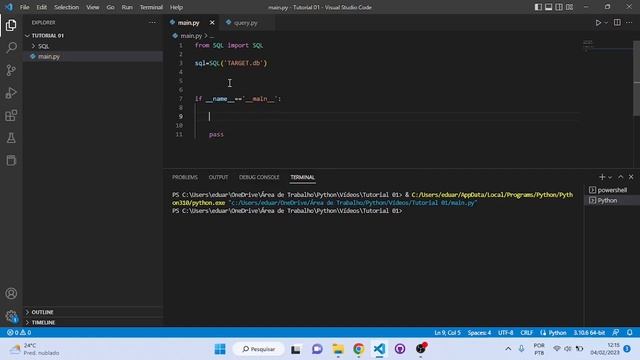The image size is (640, 360).
Task: Open the Help menu
Action: point(176,7)
